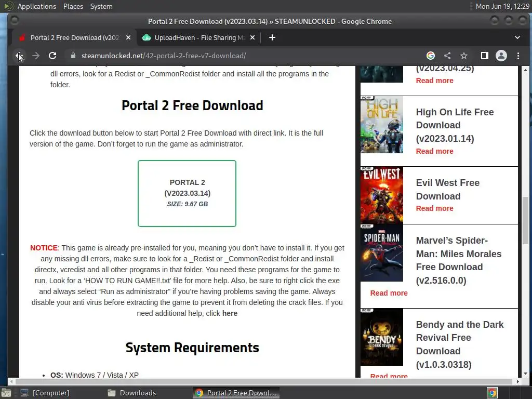
Task: Click the address bar URL field
Action: (x=244, y=56)
